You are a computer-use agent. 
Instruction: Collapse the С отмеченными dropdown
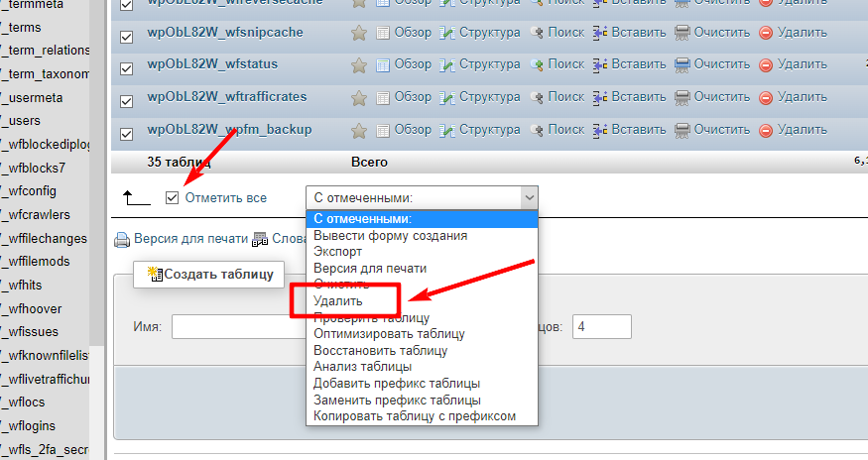tap(422, 197)
